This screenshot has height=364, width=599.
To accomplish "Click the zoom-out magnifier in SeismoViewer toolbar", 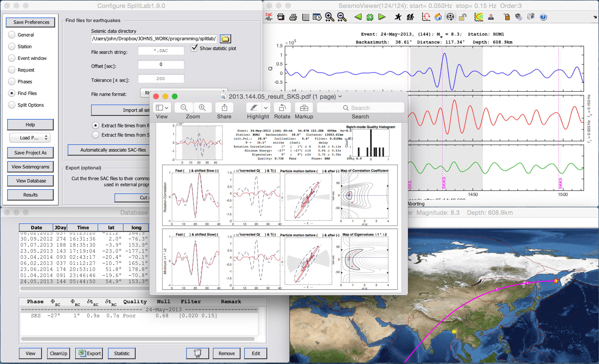I will pyautogui.click(x=342, y=17).
